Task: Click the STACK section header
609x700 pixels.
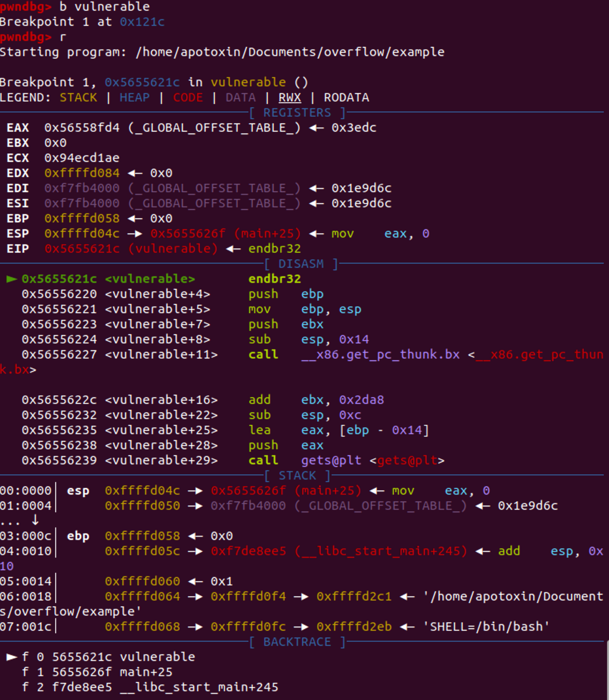Action: (297, 476)
